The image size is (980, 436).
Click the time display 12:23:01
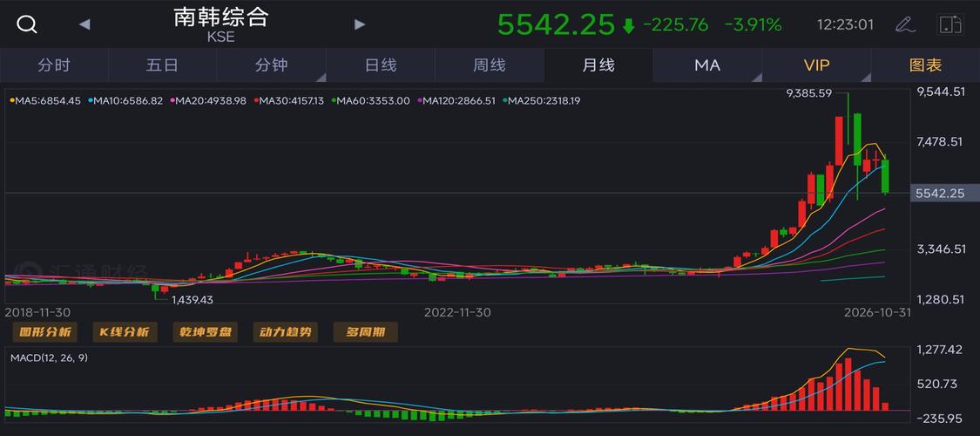coord(846,25)
